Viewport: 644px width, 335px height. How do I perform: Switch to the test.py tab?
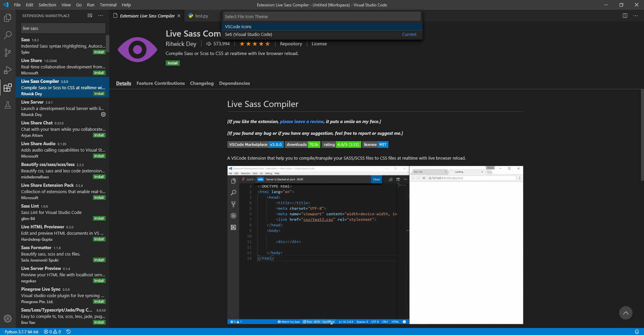[201, 16]
